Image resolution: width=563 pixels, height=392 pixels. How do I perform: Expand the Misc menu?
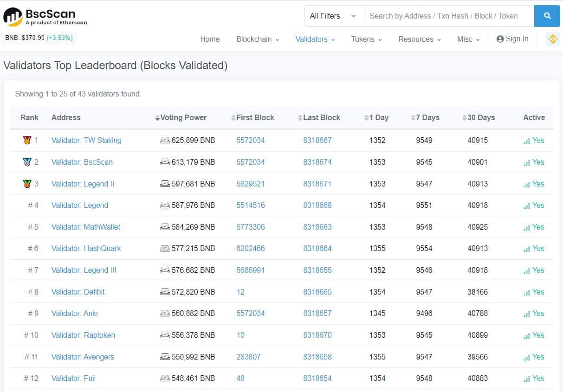pyautogui.click(x=468, y=39)
